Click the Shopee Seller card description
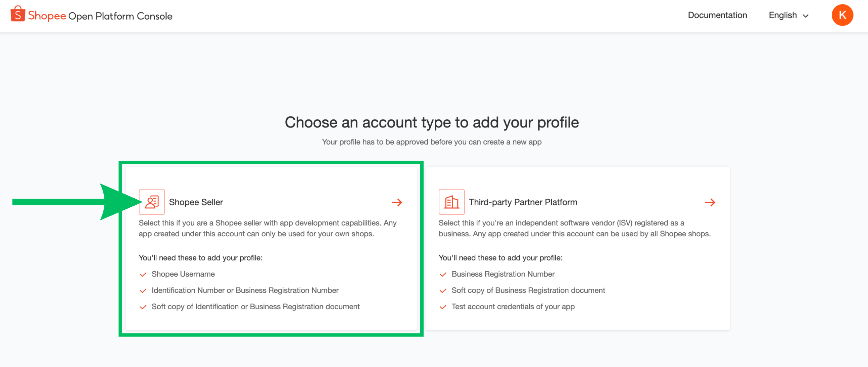Screen dimensions: 868x367 click(268, 228)
